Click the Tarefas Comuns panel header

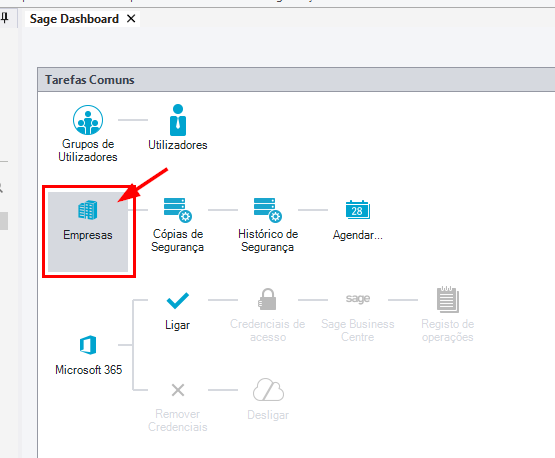coord(296,80)
